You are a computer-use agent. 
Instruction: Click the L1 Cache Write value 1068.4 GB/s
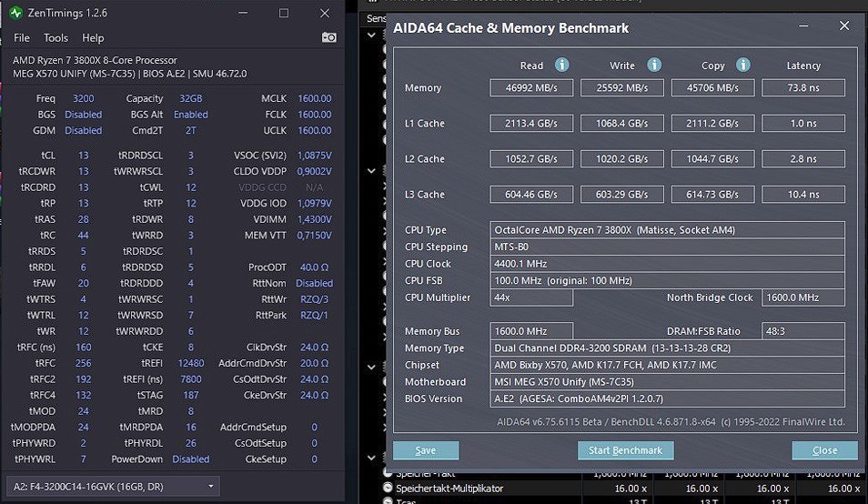coord(622,123)
